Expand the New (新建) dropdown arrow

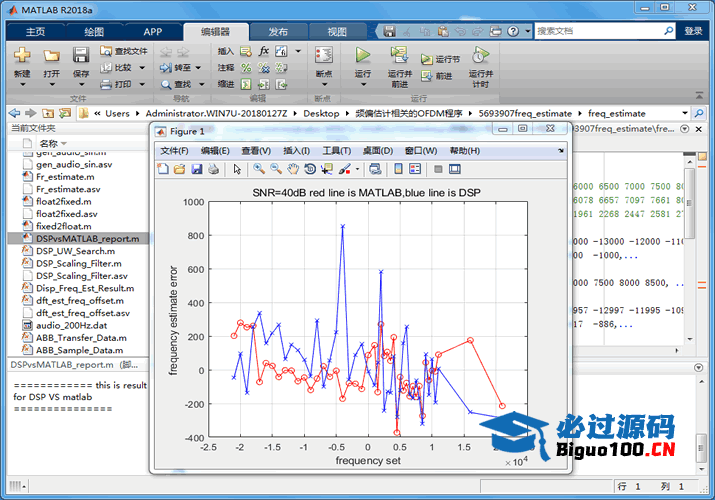[x=22, y=85]
